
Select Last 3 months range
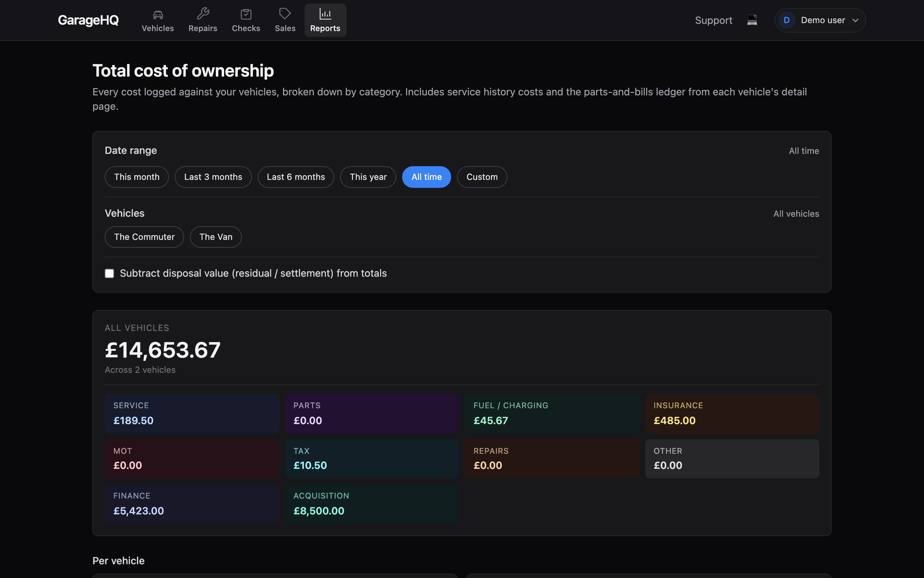213,177
